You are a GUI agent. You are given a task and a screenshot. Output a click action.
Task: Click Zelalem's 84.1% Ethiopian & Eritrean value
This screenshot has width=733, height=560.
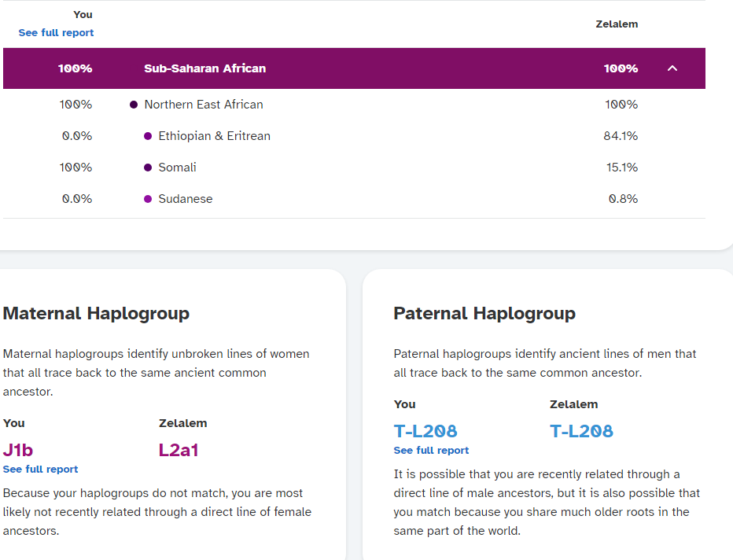620,136
